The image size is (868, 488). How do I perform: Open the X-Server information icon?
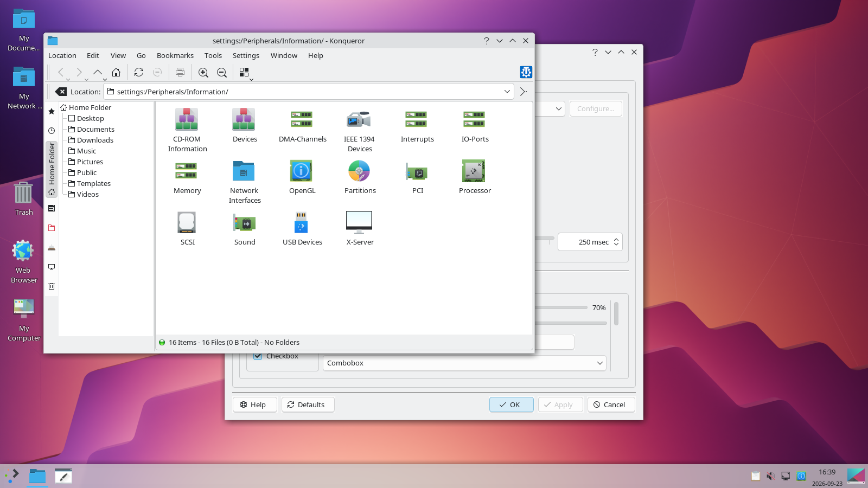(360, 228)
